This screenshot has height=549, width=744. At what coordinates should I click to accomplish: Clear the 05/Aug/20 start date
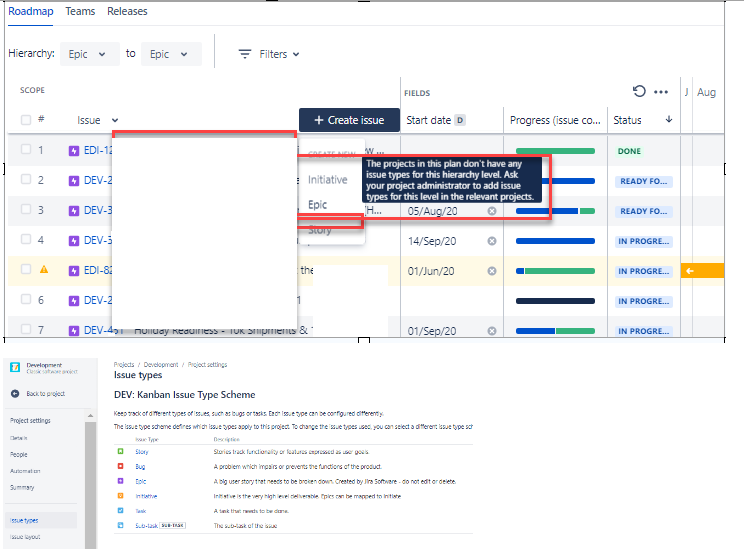pyautogui.click(x=492, y=211)
